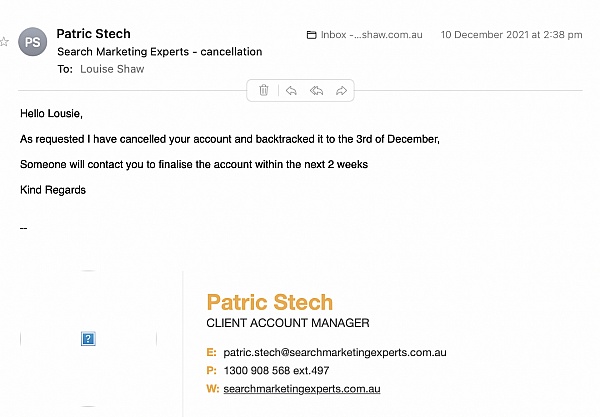Select sender name Patric Stech in header
600x417 pixels.
[x=93, y=34]
